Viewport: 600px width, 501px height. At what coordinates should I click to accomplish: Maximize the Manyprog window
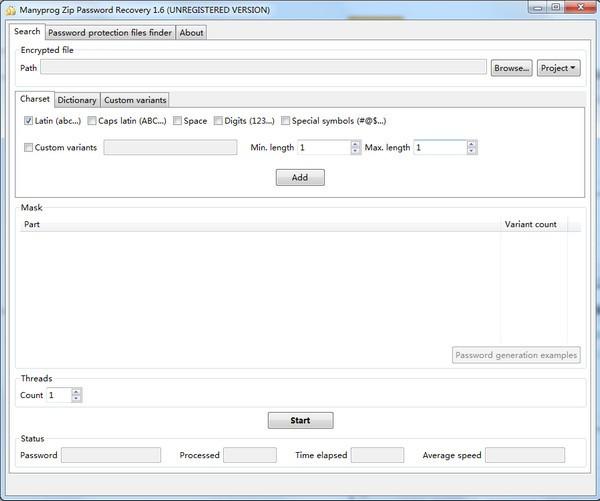(556, 7)
